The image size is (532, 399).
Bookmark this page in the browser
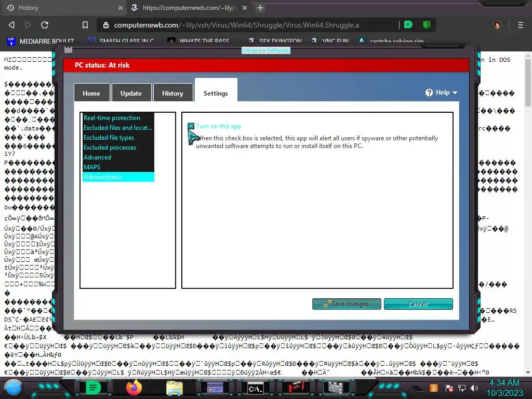pyautogui.click(x=85, y=25)
